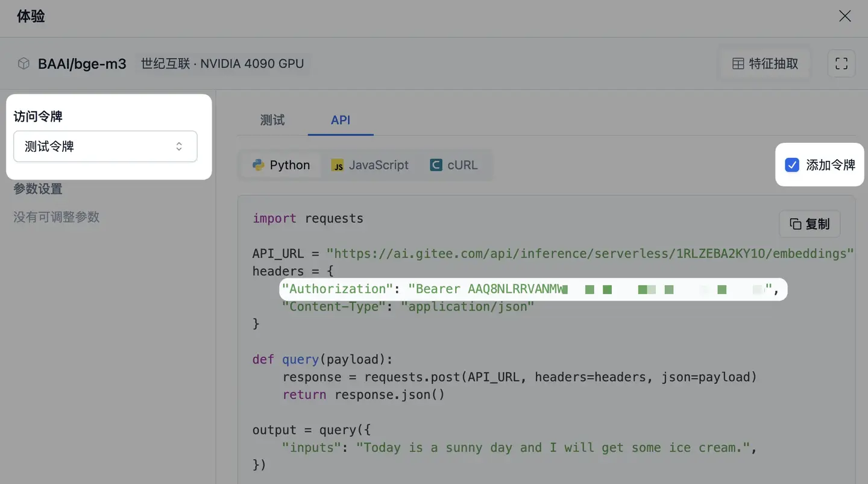Select the API tab
This screenshot has height=484, width=868.
(341, 120)
